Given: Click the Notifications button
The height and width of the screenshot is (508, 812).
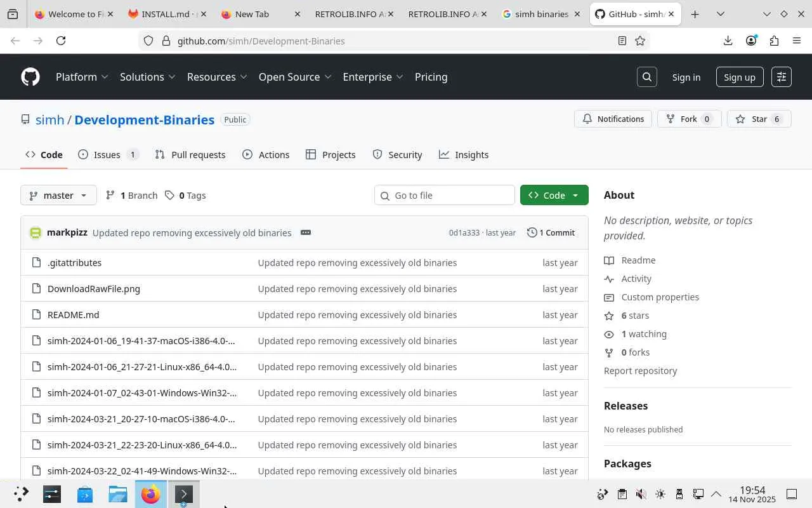Looking at the screenshot, I should pos(613,119).
